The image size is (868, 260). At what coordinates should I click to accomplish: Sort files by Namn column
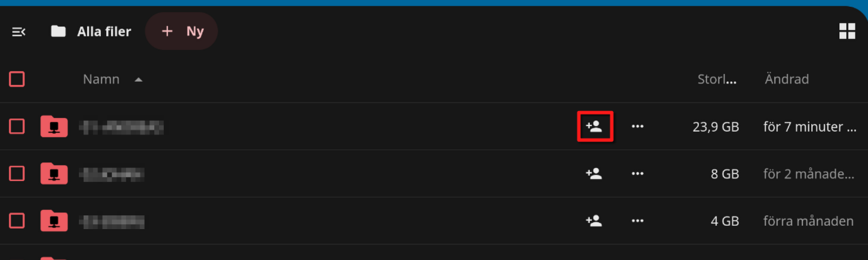(101, 79)
